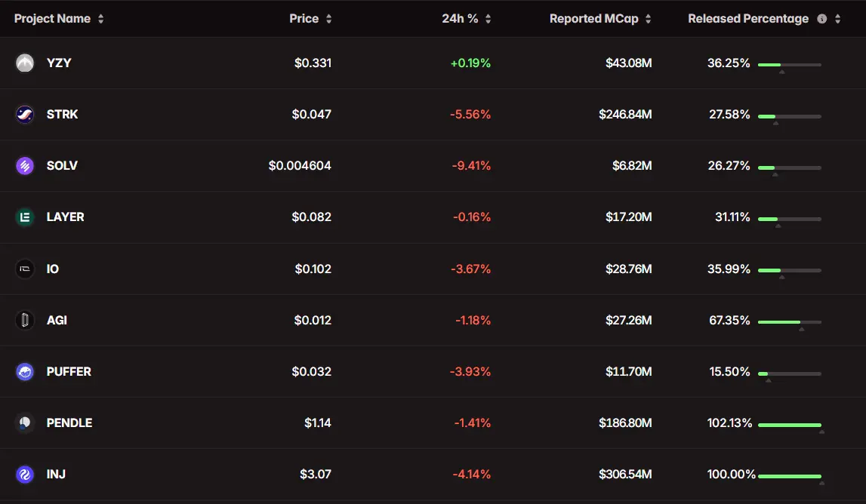Sort table by Project Name arrows
866x504 pixels.
point(101,19)
